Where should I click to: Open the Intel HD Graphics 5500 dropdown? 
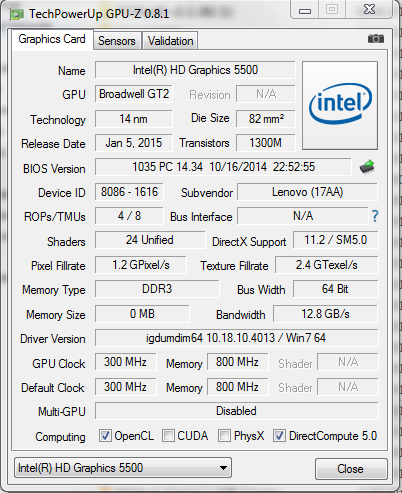[123, 468]
